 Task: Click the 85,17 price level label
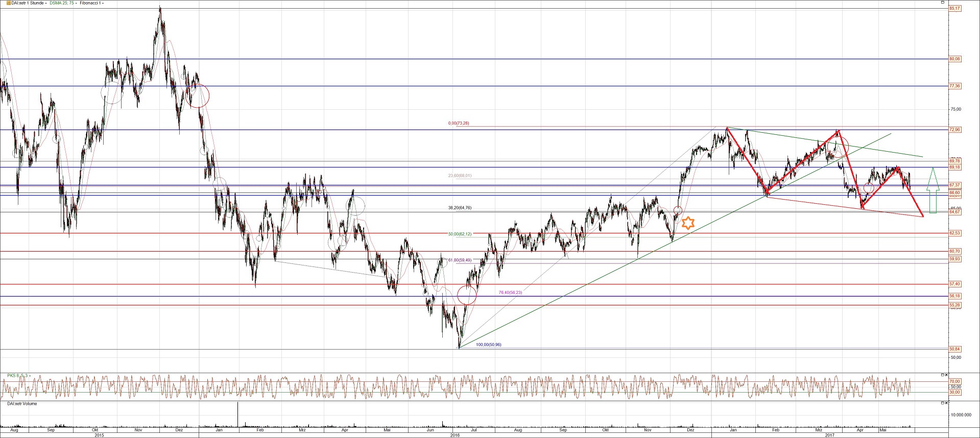pos(954,8)
